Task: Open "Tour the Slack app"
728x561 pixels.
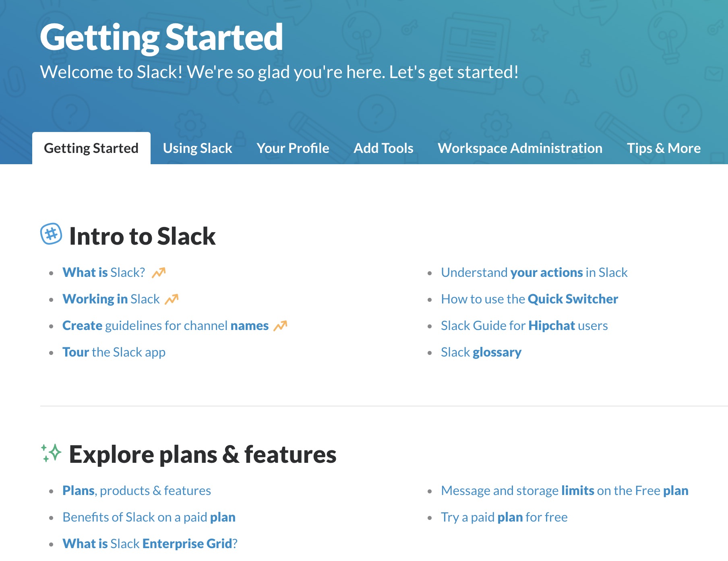Action: [114, 352]
